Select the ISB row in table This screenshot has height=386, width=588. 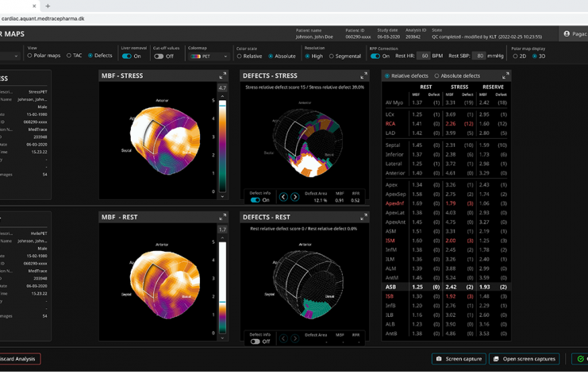click(x=446, y=296)
